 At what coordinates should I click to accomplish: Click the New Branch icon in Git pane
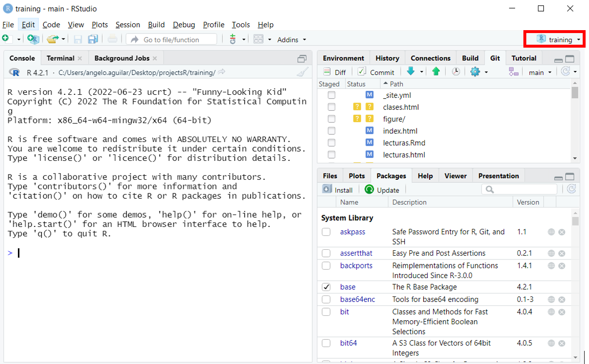(514, 71)
